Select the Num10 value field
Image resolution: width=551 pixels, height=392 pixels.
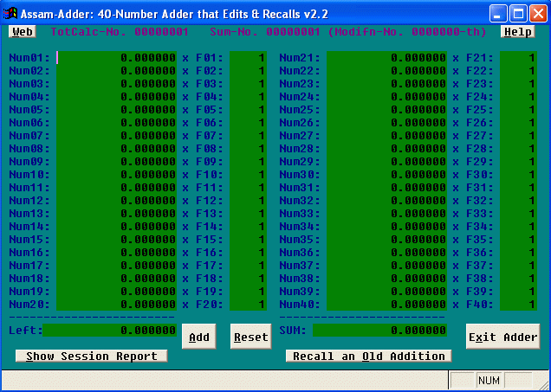116,175
